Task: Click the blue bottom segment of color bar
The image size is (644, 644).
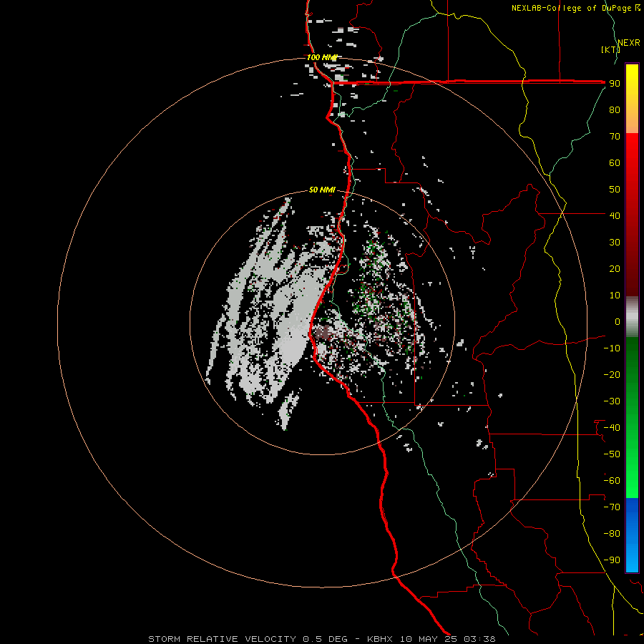Action: [632, 535]
